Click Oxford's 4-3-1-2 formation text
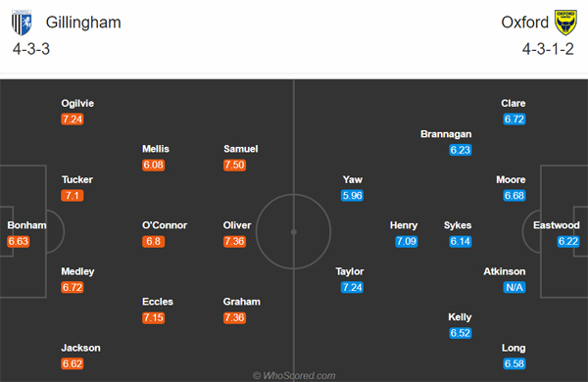 548,49
